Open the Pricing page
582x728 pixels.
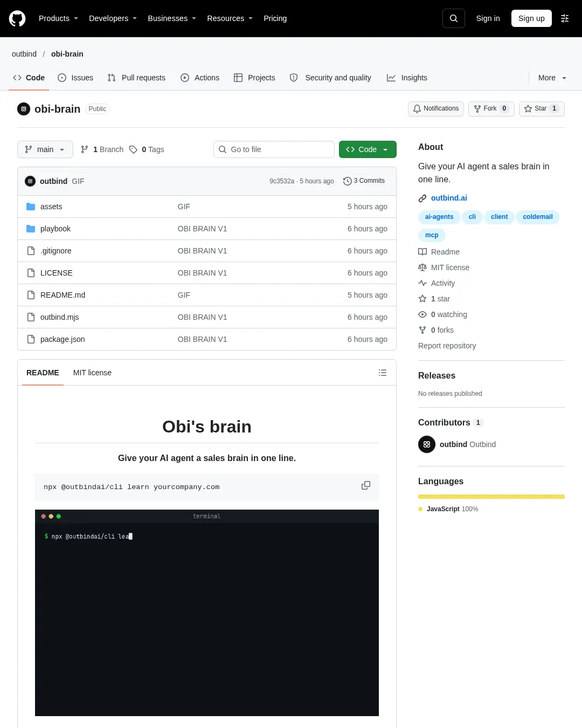point(275,18)
